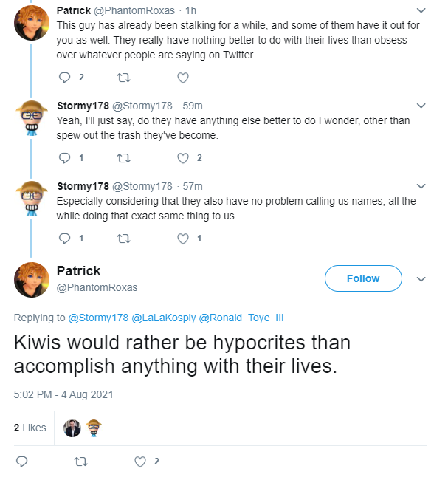Screen dimensions: 448x480
Task: Retweet Stormy178's 59m tweet
Action: coord(124,158)
